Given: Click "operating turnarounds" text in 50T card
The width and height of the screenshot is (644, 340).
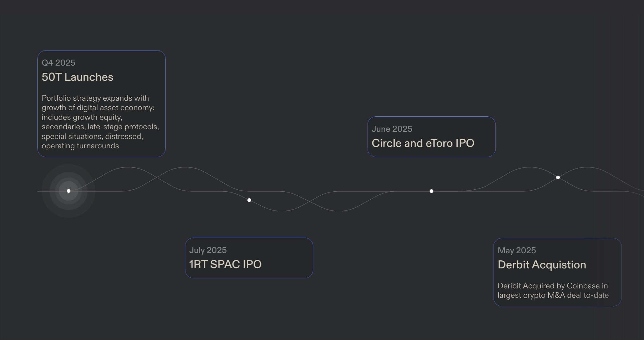Looking at the screenshot, I should click(x=80, y=146).
